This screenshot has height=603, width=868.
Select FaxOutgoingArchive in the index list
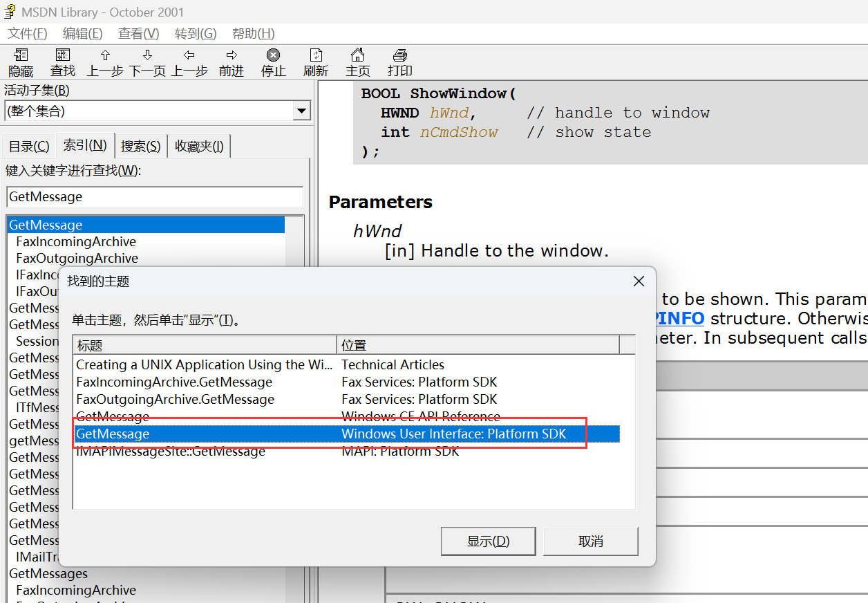77,258
